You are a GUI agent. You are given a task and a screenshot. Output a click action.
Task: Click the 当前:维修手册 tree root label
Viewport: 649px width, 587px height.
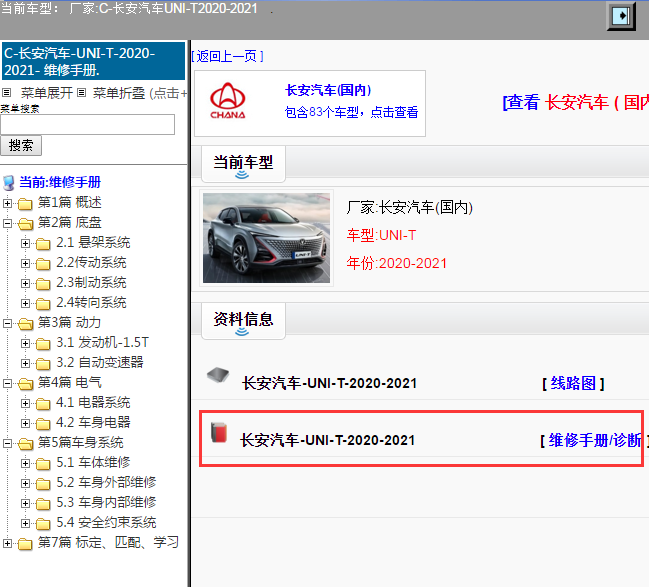pyautogui.click(x=60, y=182)
